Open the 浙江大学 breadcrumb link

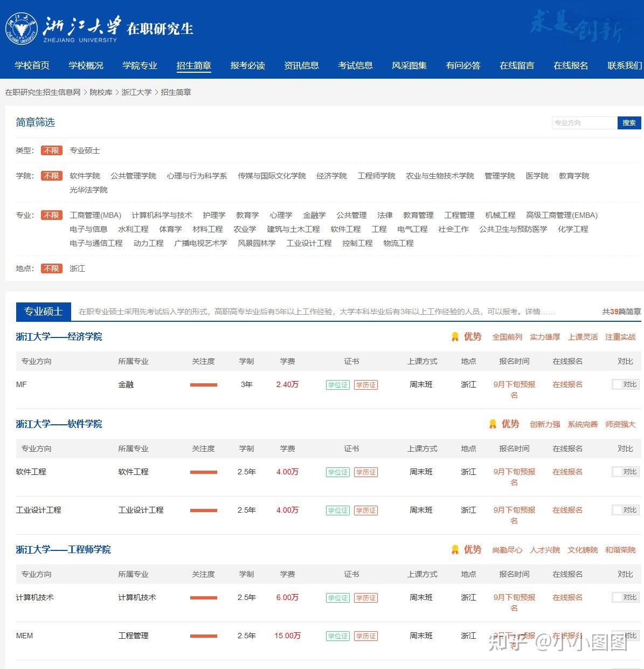click(x=136, y=92)
